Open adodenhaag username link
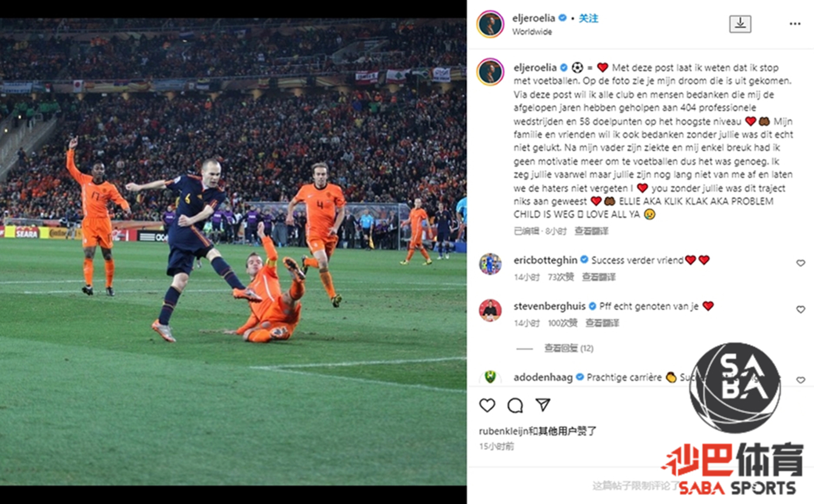 [x=543, y=377]
